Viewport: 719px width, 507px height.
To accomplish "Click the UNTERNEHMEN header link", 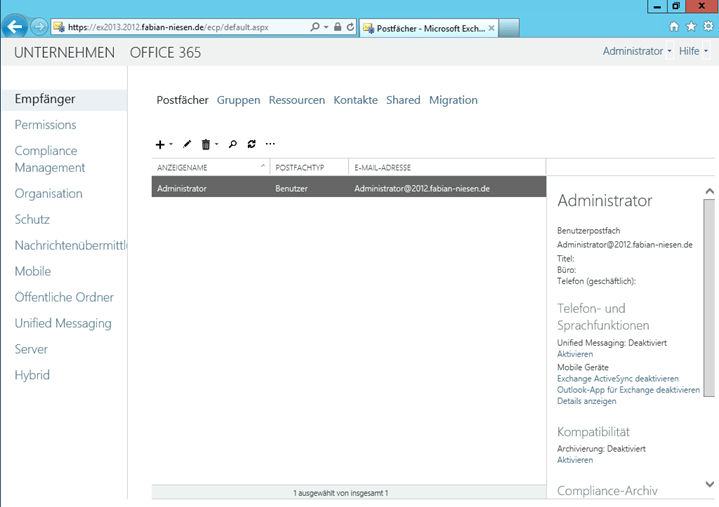I will tap(64, 53).
